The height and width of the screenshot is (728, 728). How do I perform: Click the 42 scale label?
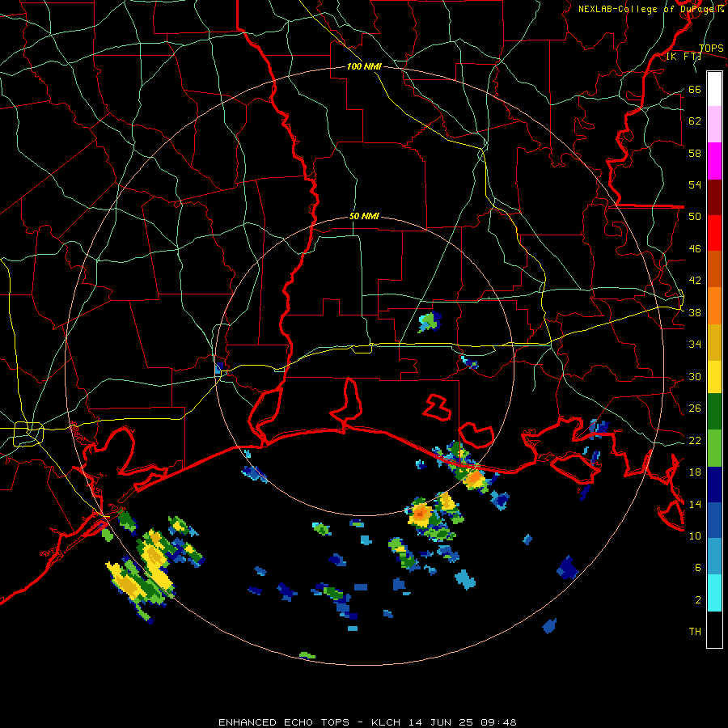pos(695,281)
